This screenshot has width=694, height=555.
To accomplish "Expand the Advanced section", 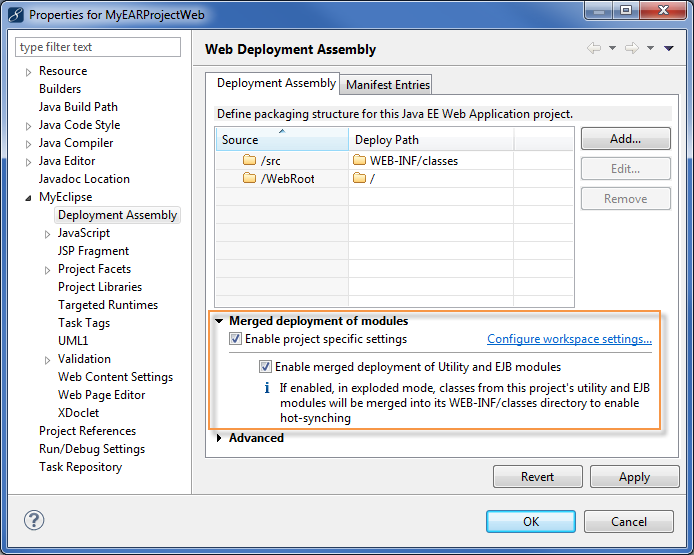I will tap(220, 438).
